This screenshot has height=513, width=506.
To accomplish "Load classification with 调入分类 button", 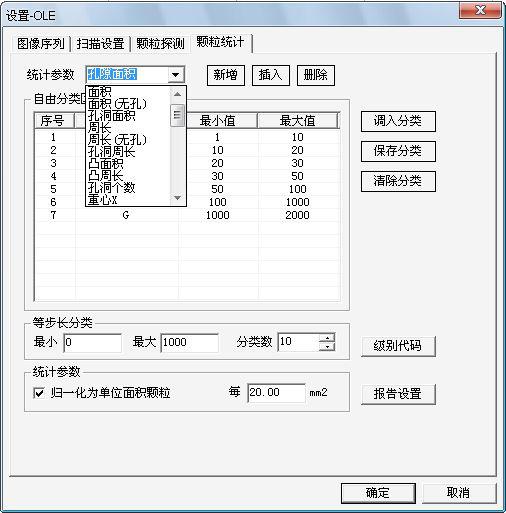I will tap(398, 121).
